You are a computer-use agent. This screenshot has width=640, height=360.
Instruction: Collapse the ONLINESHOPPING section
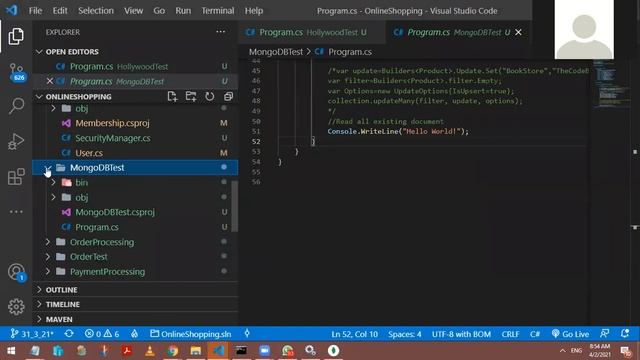click(39, 96)
